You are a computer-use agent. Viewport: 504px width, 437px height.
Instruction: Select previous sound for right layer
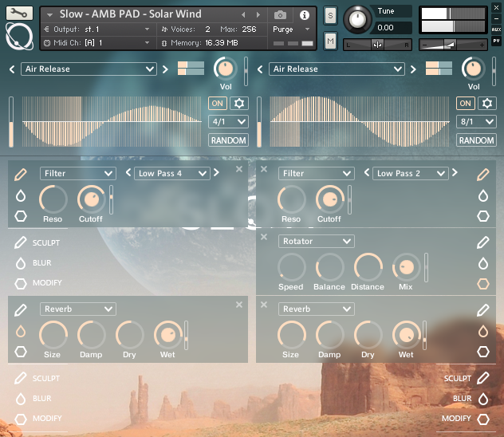coord(260,69)
